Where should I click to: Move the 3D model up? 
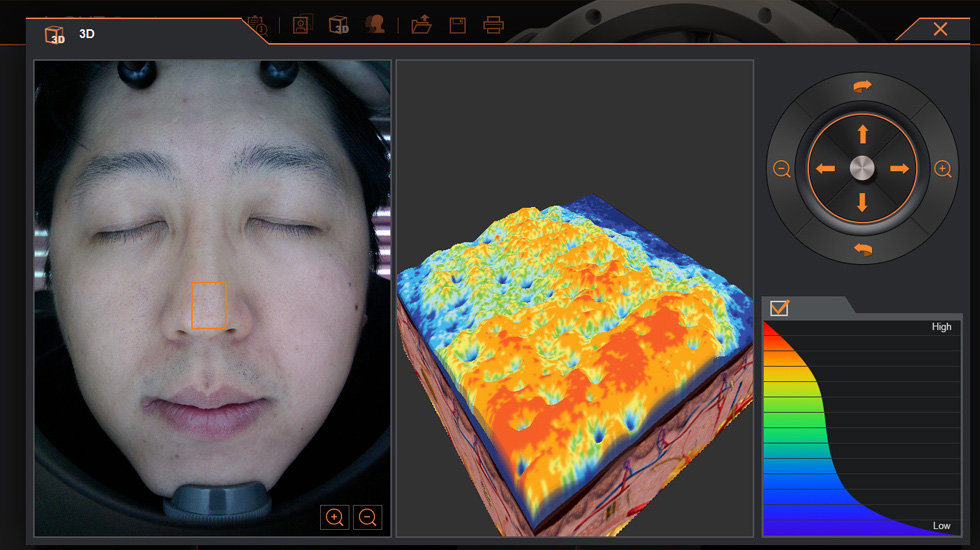pyautogui.click(x=862, y=134)
